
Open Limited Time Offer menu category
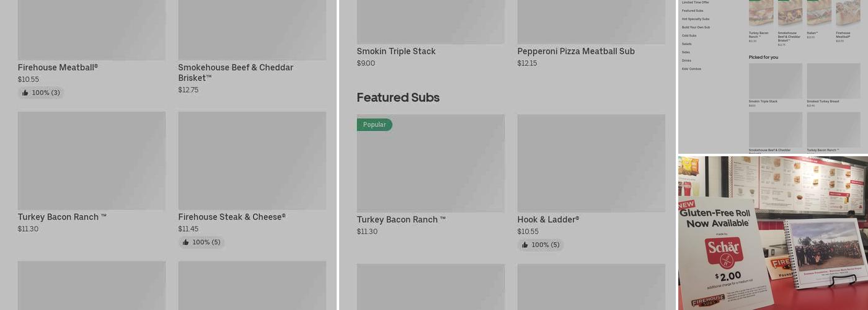[695, 2]
